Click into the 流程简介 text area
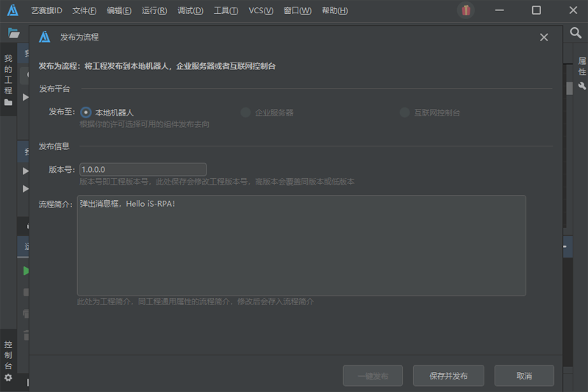 point(301,246)
